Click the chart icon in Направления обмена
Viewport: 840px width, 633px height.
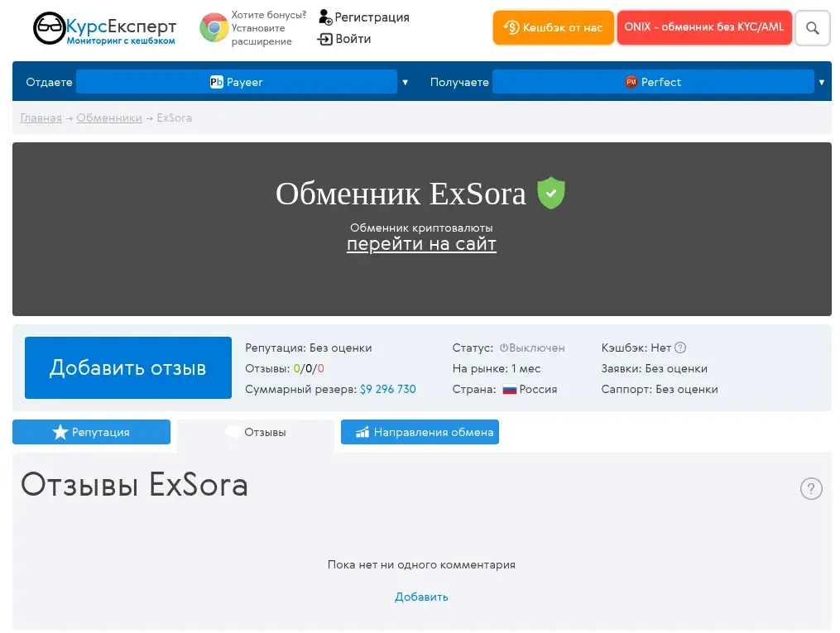point(362,432)
